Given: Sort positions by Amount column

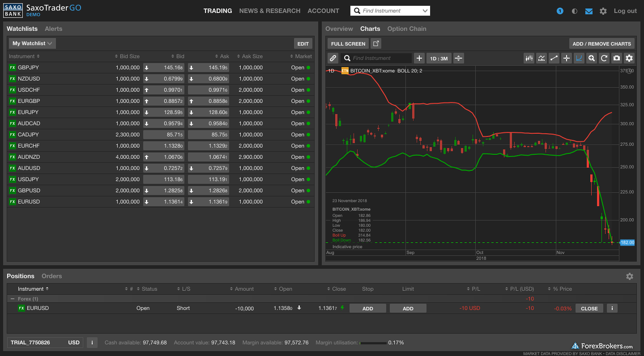Looking at the screenshot, I should click(242, 289).
